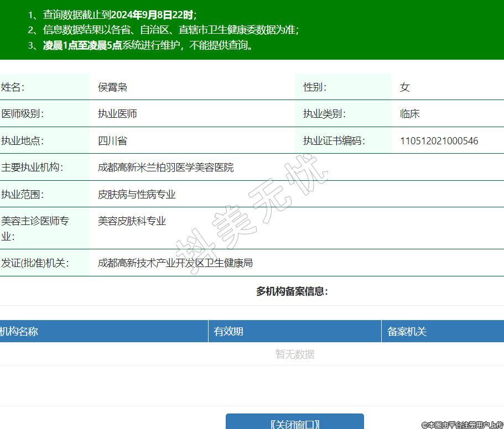Select the certificate number 110512021000546
Screen dimensions: 504x429
[439, 141]
